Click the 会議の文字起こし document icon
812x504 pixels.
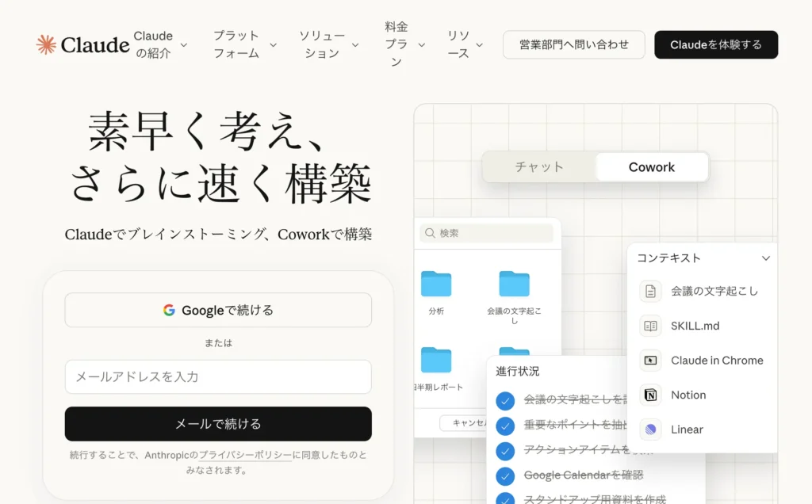(x=650, y=291)
